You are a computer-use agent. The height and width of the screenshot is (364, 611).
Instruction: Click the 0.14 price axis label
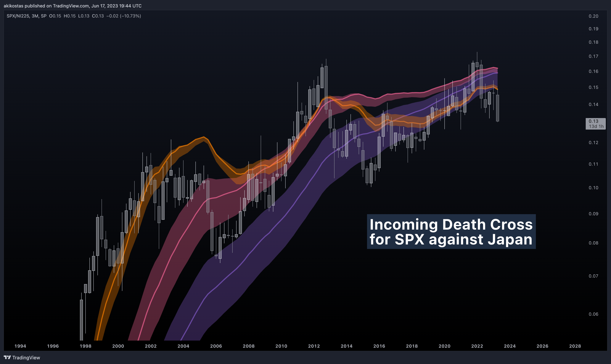click(x=593, y=104)
